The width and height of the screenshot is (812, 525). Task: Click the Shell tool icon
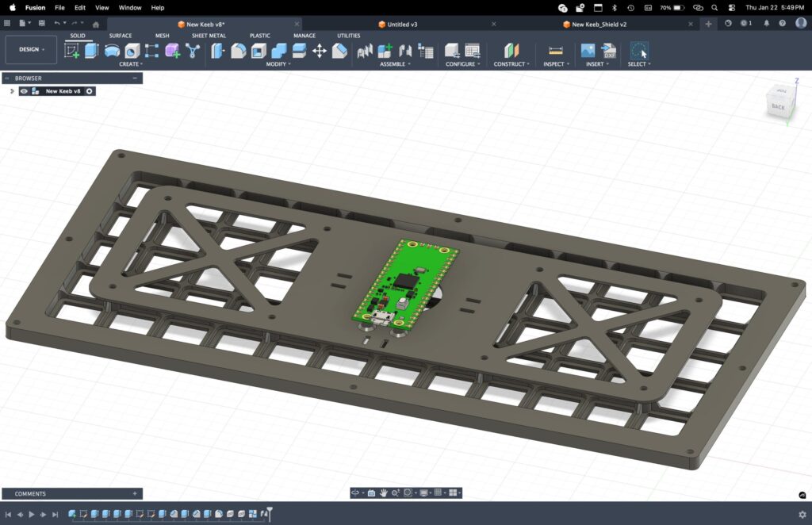coord(259,51)
